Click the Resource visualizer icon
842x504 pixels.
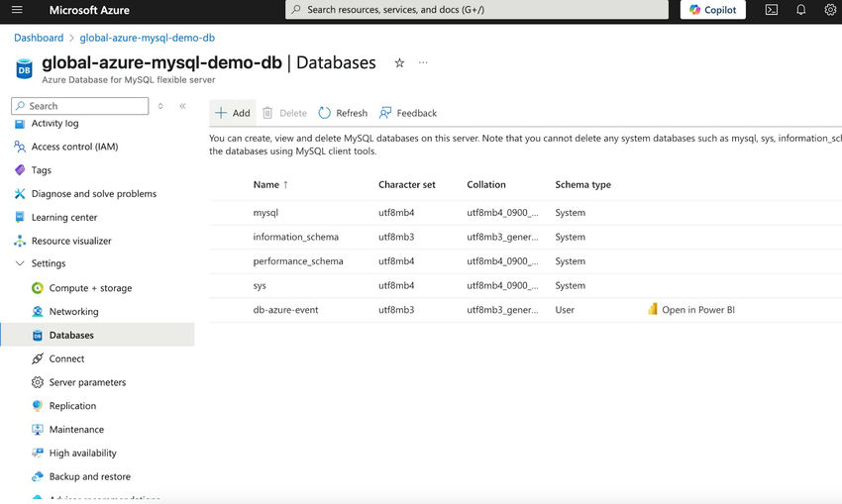point(20,241)
